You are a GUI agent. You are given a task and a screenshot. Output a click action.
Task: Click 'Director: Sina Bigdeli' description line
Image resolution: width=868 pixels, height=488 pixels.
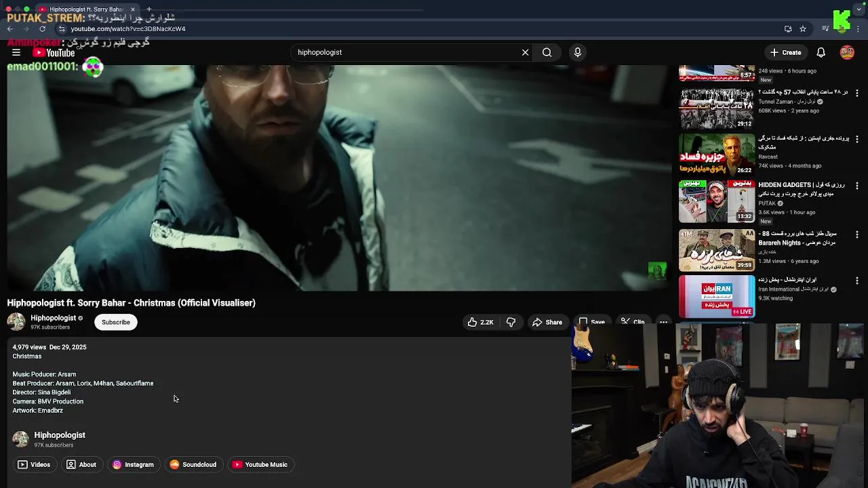tap(41, 392)
